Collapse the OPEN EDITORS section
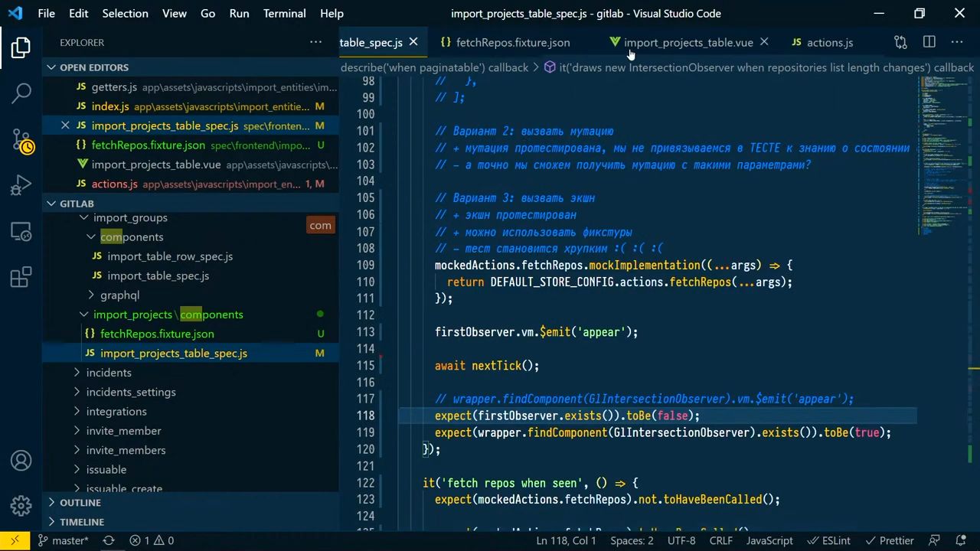980x551 pixels. coord(93,67)
